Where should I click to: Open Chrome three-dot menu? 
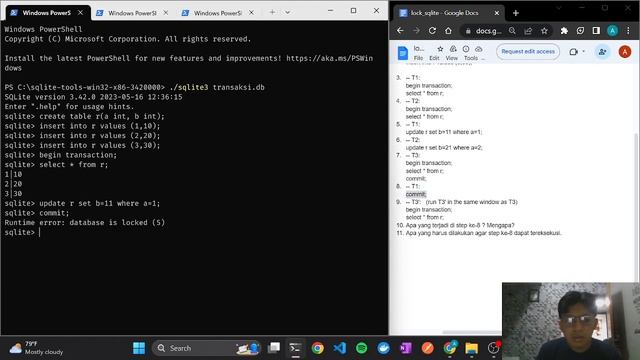coord(628,31)
